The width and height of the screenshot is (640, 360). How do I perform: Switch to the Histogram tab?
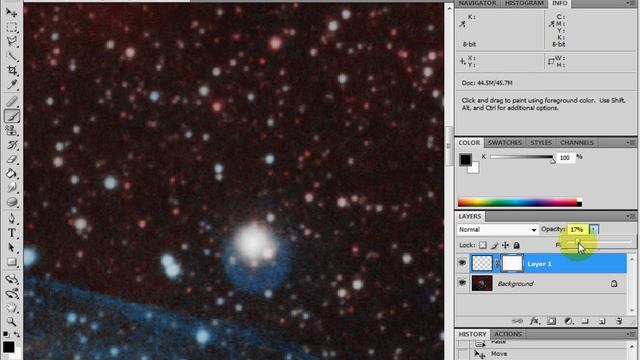(x=524, y=3)
